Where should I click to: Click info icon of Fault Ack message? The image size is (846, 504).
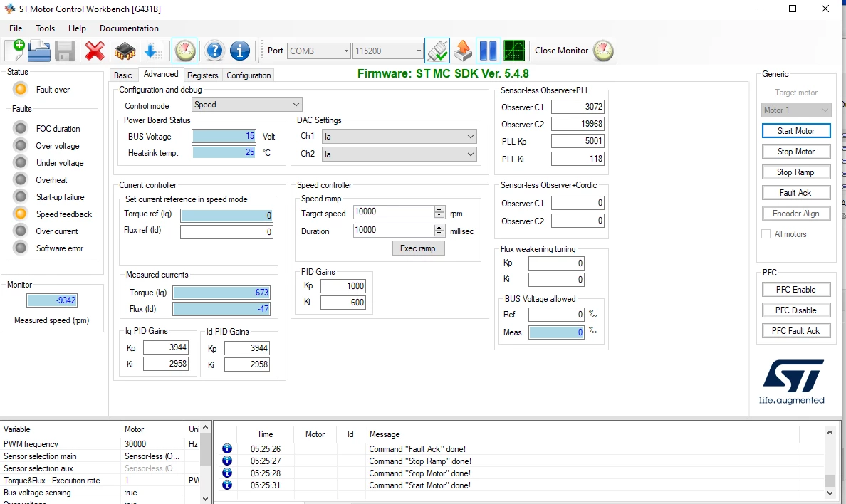(x=227, y=448)
